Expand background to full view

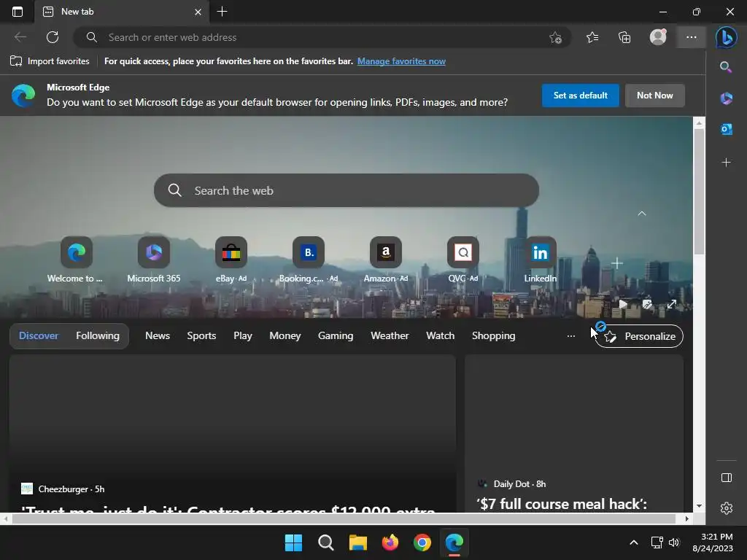(x=672, y=304)
